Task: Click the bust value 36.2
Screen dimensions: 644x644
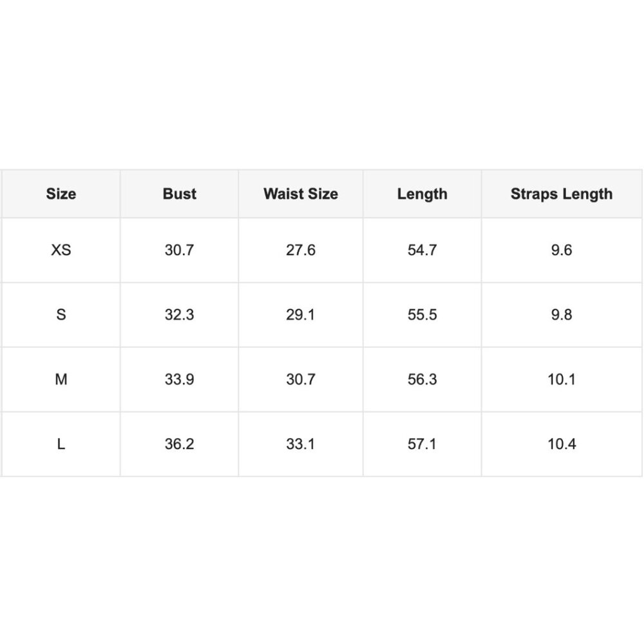Action: pyautogui.click(x=180, y=444)
